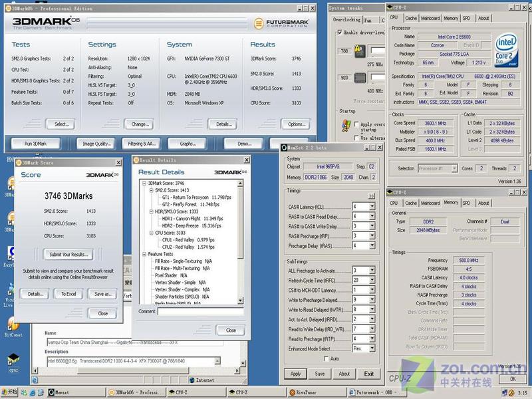Click the Futuremark logo icon in 3DMark06
This screenshot has width=532, height=399.
click(x=259, y=23)
